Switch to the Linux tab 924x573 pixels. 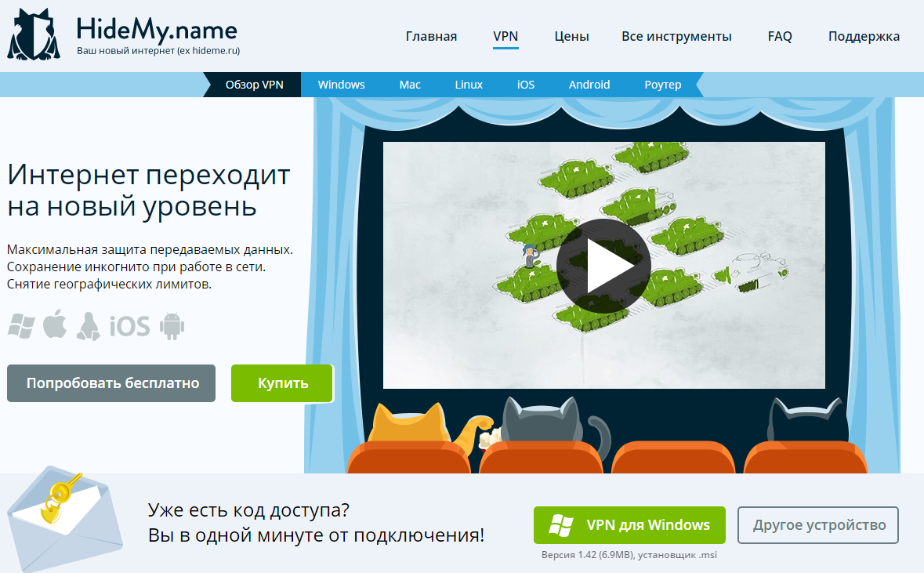[469, 85]
